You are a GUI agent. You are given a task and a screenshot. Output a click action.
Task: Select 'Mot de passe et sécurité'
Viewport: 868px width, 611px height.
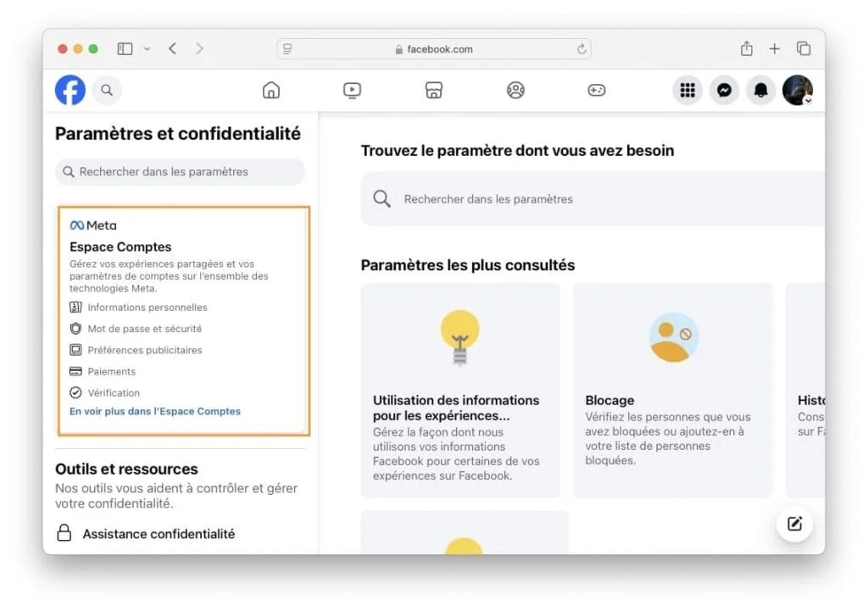[x=144, y=329]
